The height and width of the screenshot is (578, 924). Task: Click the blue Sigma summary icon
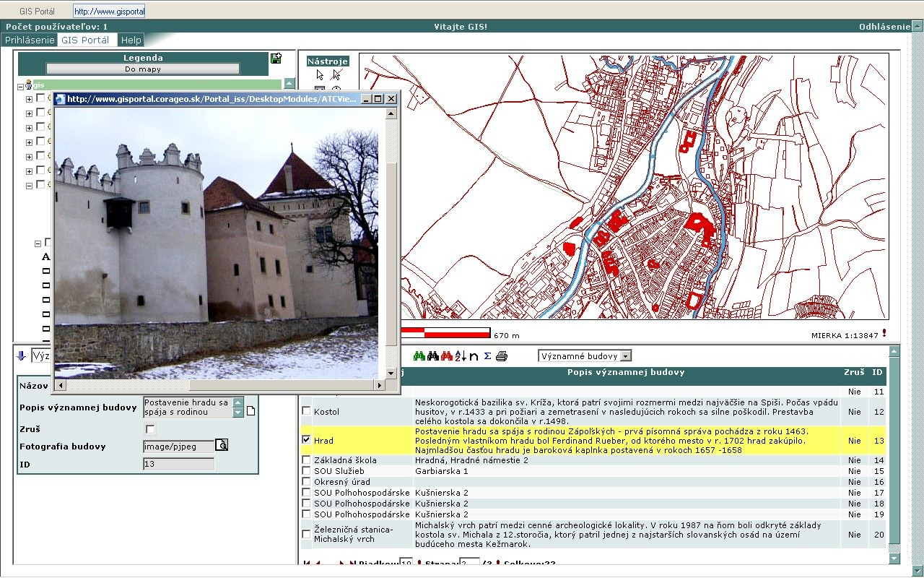tap(487, 356)
